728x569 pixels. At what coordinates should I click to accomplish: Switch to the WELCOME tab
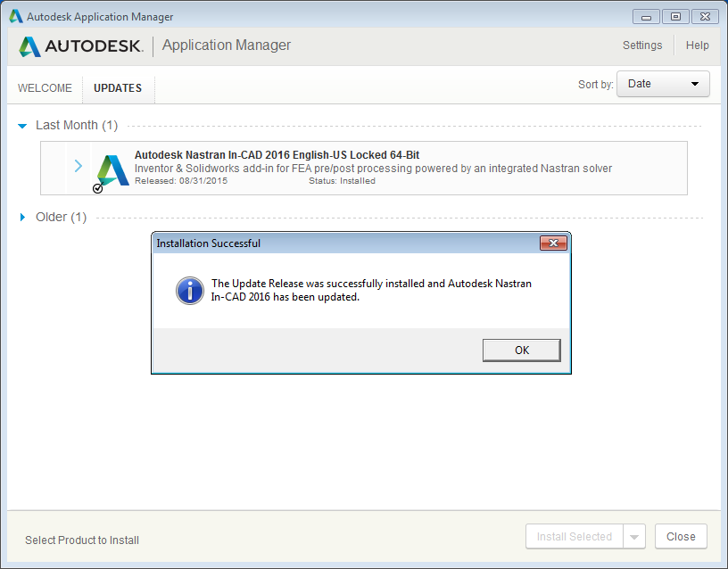pyautogui.click(x=45, y=87)
